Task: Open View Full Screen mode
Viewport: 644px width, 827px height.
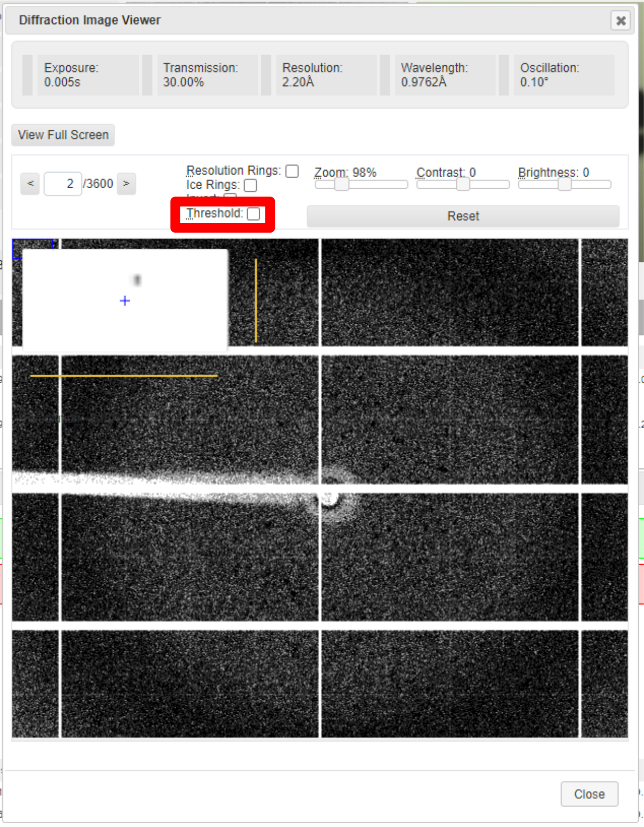Action: [63, 135]
